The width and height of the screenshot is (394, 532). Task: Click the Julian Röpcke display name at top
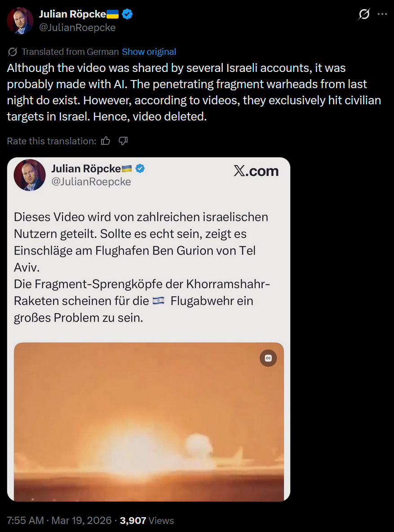point(72,14)
